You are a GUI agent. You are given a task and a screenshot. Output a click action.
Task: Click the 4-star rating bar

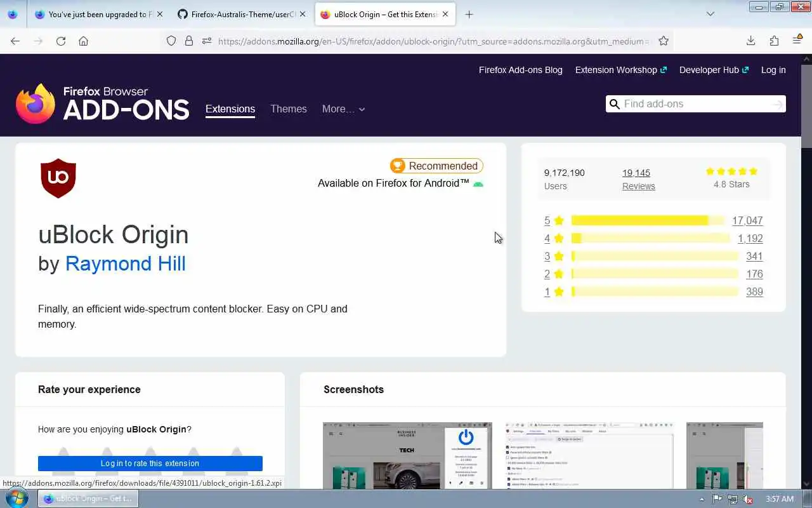(x=651, y=238)
